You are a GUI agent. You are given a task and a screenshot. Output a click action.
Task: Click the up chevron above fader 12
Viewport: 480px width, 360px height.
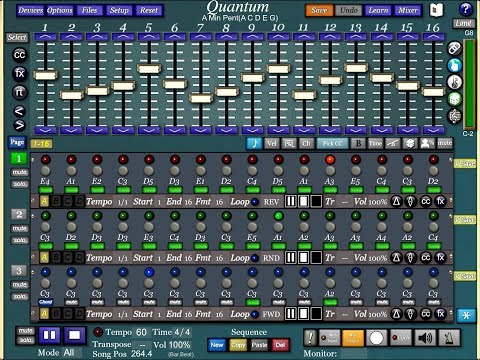330,36
